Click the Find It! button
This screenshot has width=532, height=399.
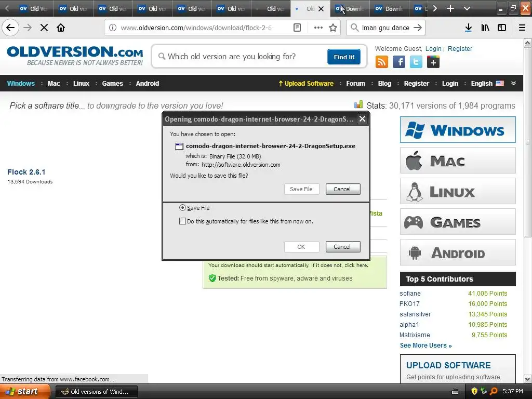click(x=344, y=57)
